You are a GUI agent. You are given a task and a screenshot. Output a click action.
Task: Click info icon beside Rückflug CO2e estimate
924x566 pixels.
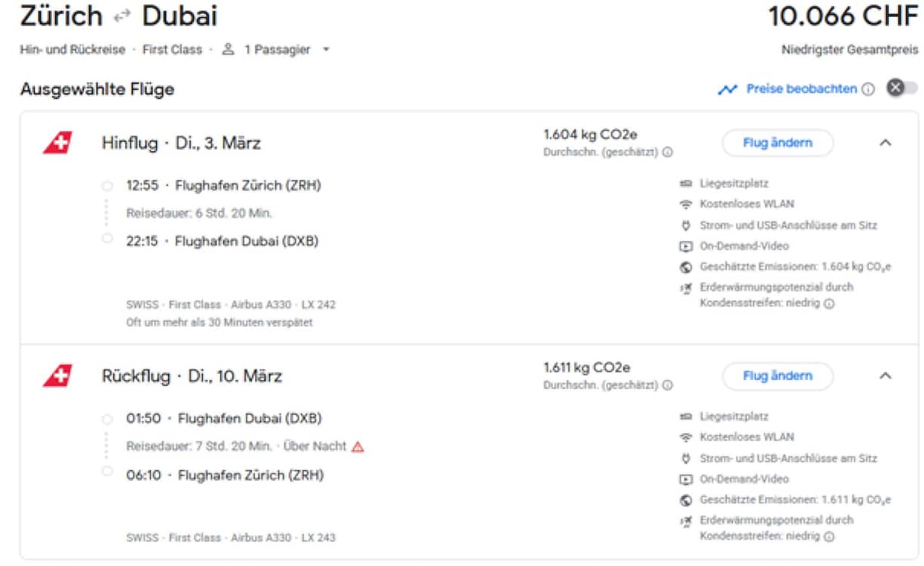pyautogui.click(x=668, y=385)
